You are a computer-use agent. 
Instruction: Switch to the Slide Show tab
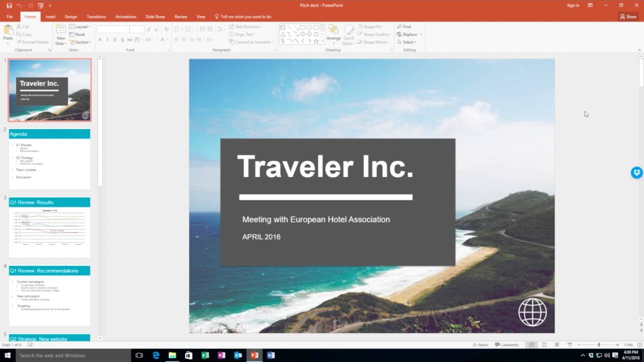[x=155, y=17]
